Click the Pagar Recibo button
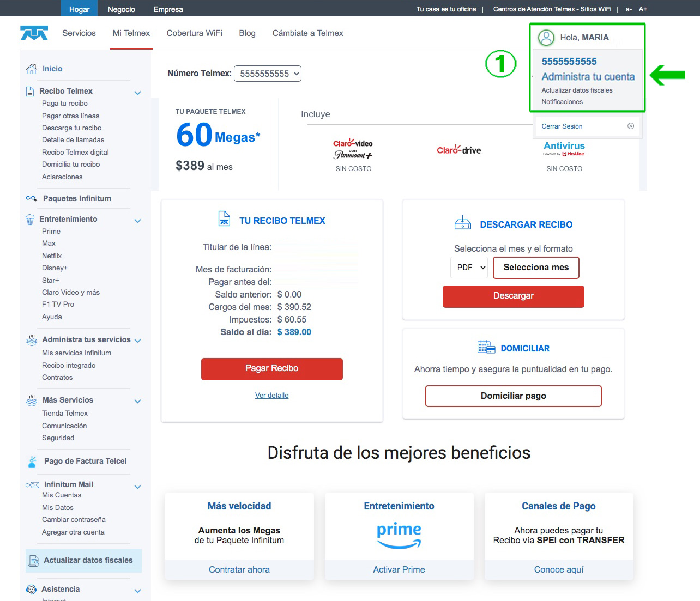Viewport: 700px width, 601px height. click(x=272, y=368)
